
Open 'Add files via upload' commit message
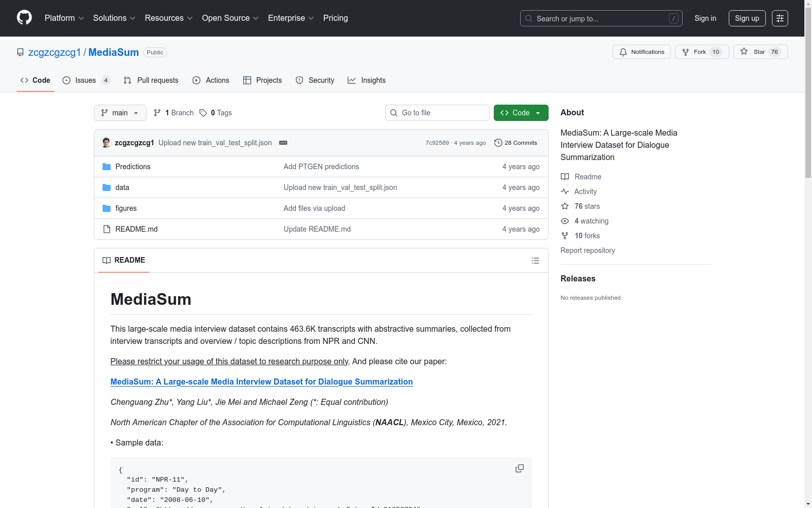coord(315,208)
